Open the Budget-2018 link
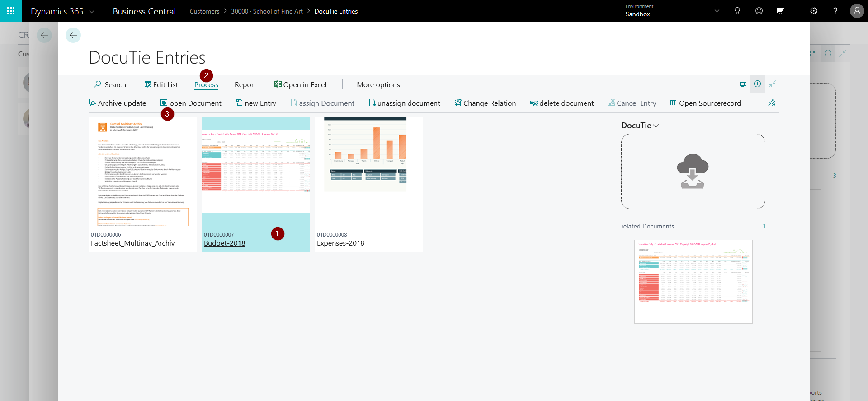Image resolution: width=868 pixels, height=401 pixels. (225, 243)
